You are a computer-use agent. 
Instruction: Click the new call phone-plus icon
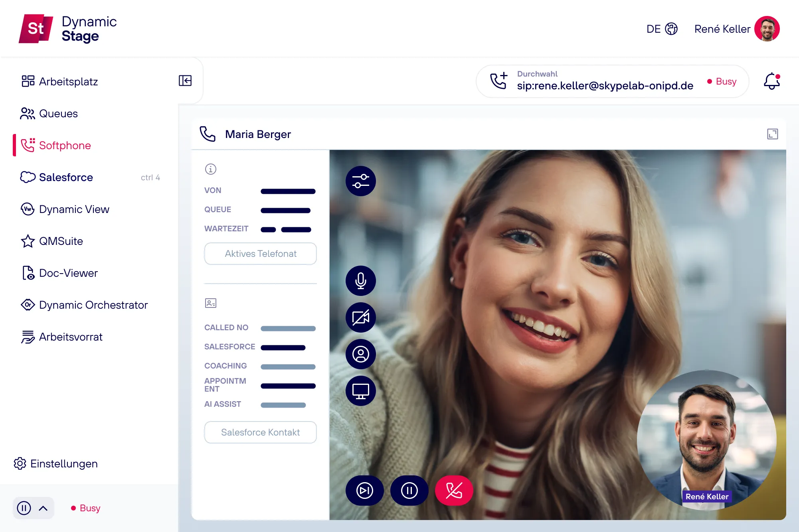499,81
